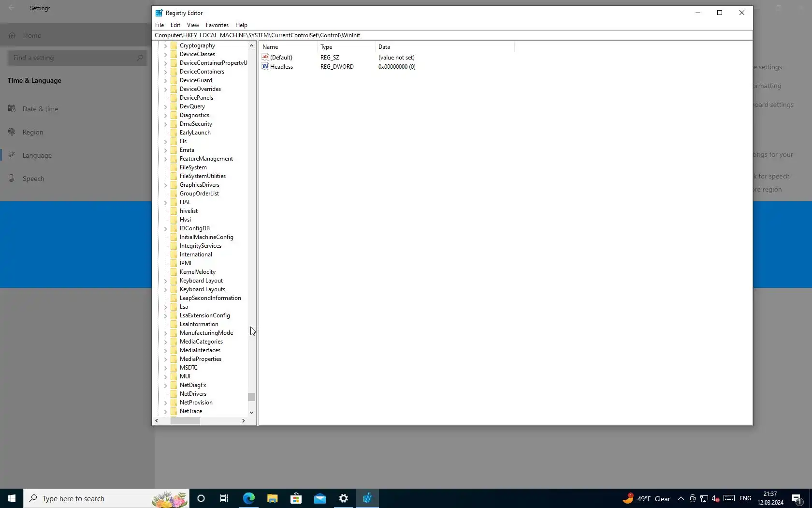Image resolution: width=812 pixels, height=508 pixels.
Task: Click tree horizontal scrollbar right arrow
Action: [244, 421]
